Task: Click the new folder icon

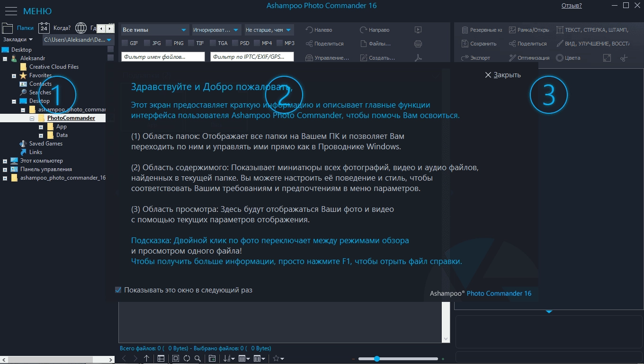Action: (212, 359)
